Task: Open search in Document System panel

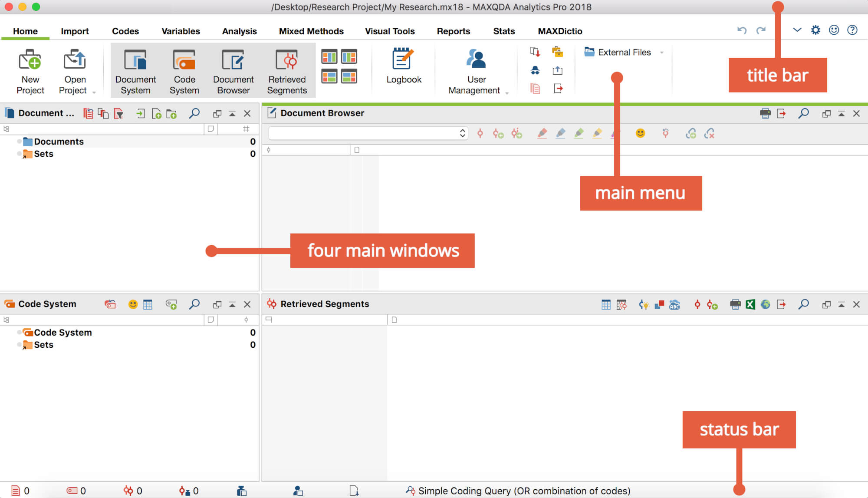Action: tap(194, 113)
